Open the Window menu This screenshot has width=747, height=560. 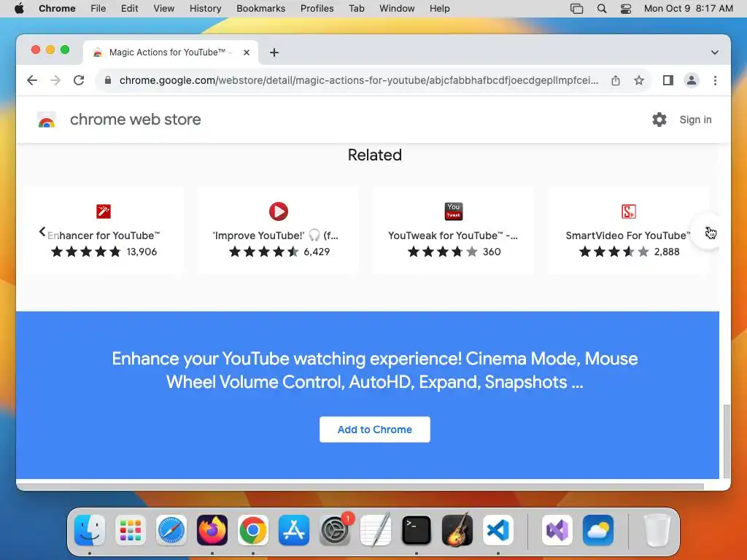point(397,9)
